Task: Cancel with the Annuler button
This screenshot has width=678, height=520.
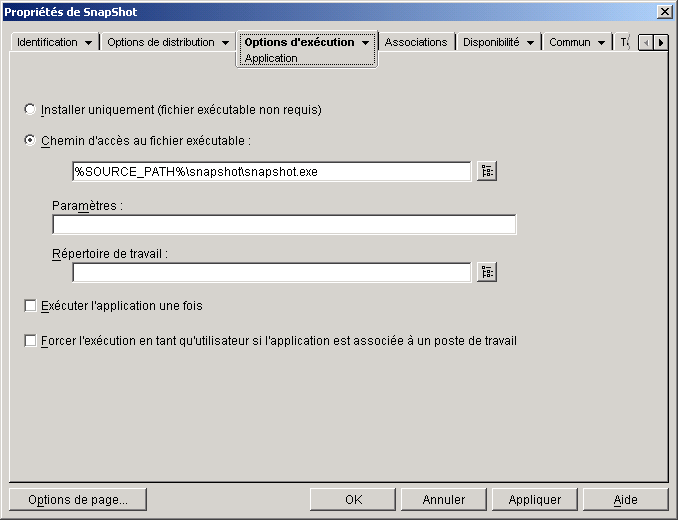Action: point(444,500)
